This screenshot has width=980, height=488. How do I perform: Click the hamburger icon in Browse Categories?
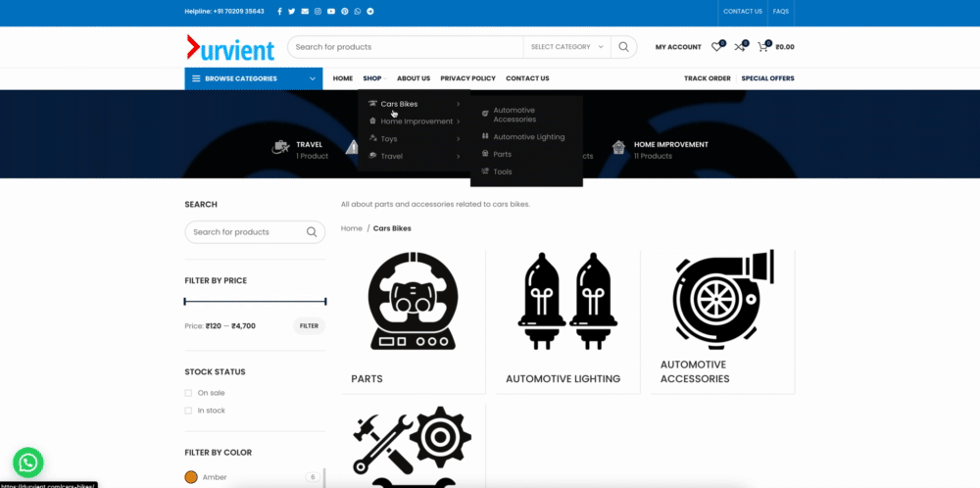coord(196,78)
